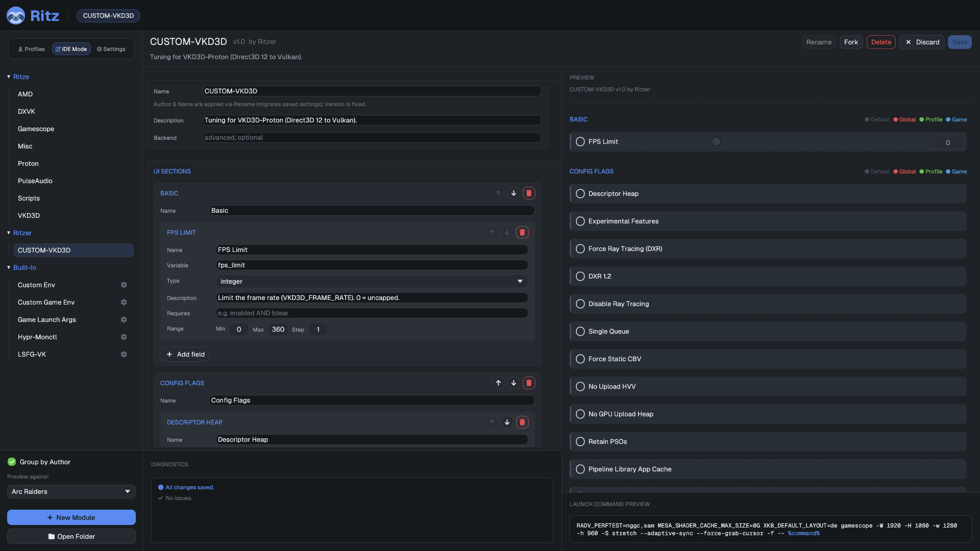
Task: Click the FPS Limit preview value box
Action: pos(948,143)
